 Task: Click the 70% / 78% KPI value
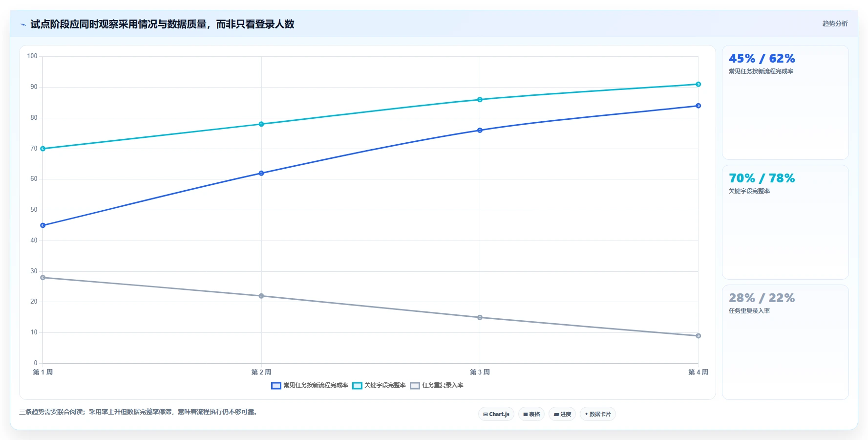click(x=762, y=178)
